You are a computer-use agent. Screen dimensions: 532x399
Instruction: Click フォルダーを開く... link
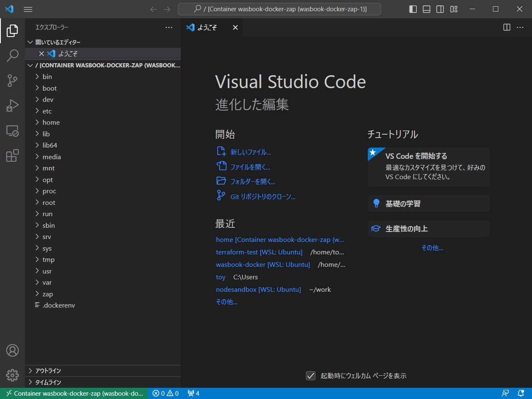pyautogui.click(x=253, y=182)
